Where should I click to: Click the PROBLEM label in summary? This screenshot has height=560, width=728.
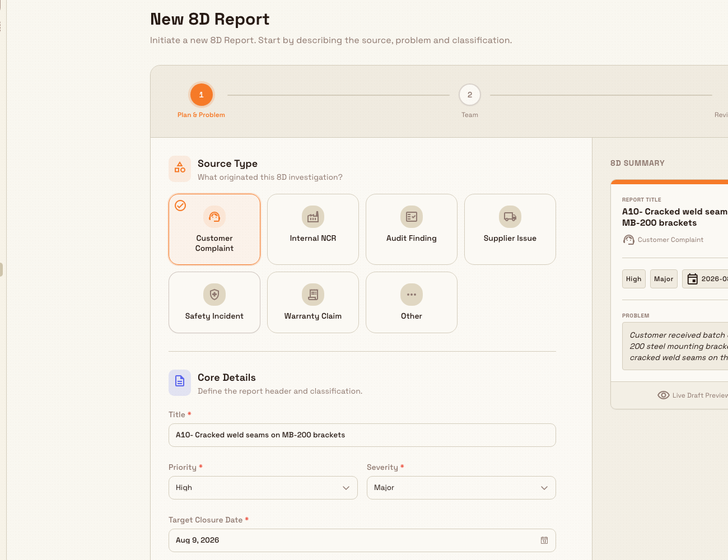636,316
